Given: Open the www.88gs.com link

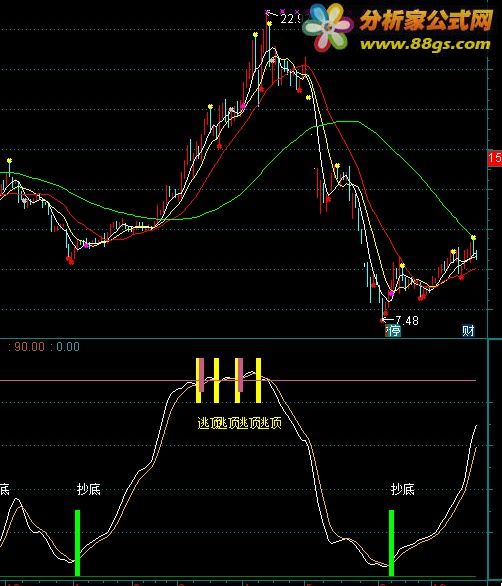Looking at the screenshot, I should pos(425,44).
